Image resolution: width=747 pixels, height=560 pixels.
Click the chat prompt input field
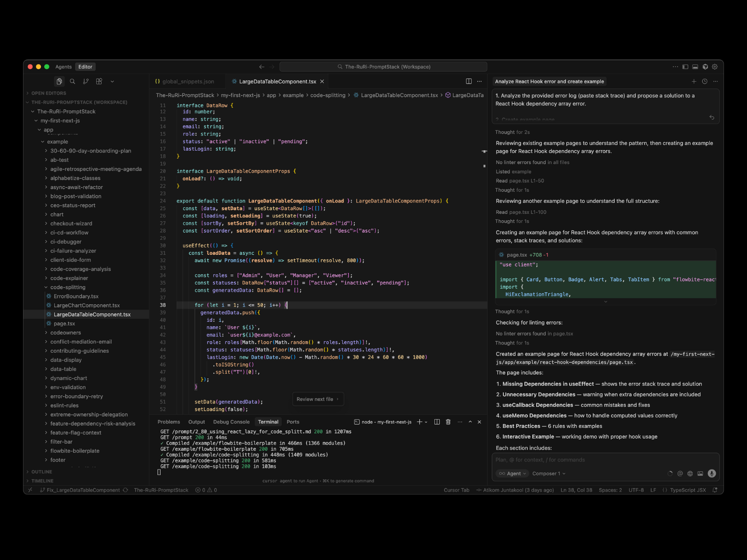[x=606, y=460]
